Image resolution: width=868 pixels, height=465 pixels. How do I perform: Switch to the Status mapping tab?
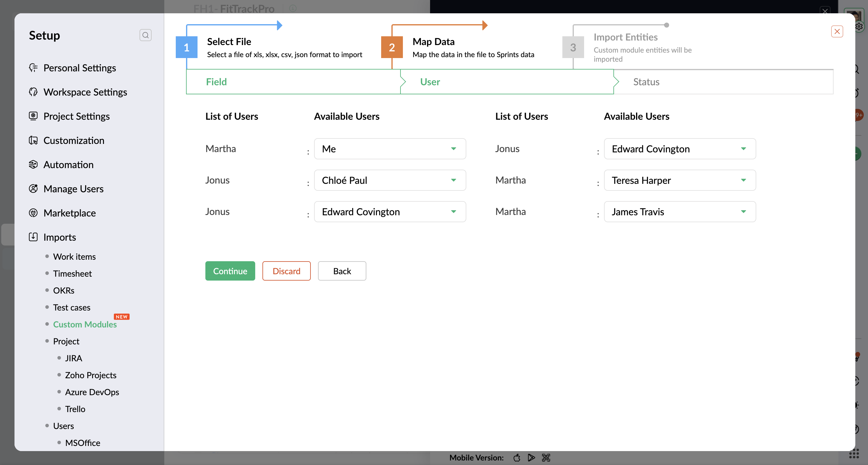646,82
